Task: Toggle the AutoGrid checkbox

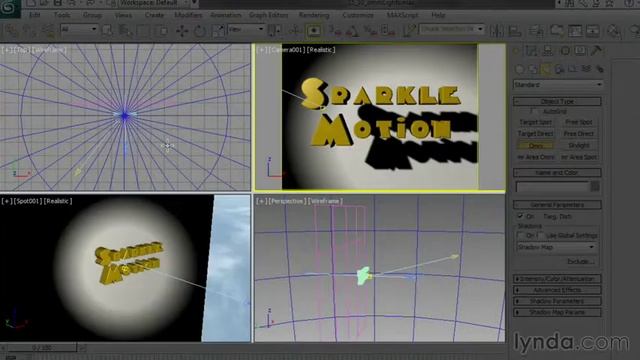Action: tap(532, 111)
